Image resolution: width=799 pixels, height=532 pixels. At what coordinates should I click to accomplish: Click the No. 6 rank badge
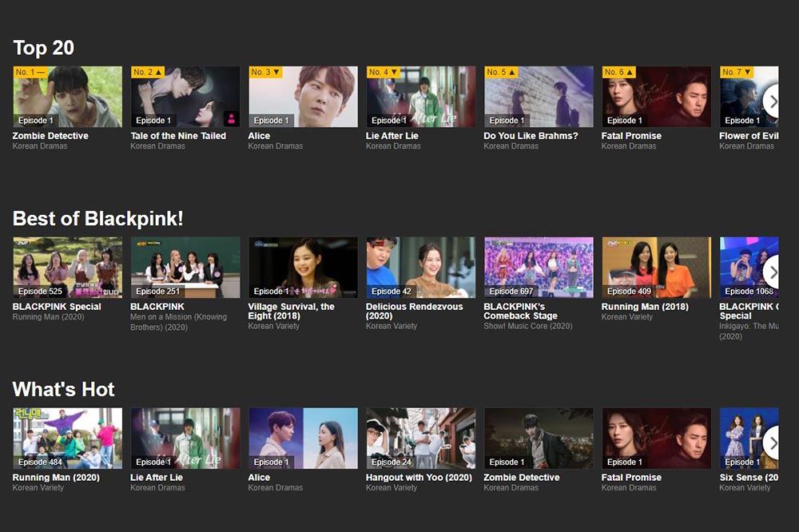[x=618, y=72]
